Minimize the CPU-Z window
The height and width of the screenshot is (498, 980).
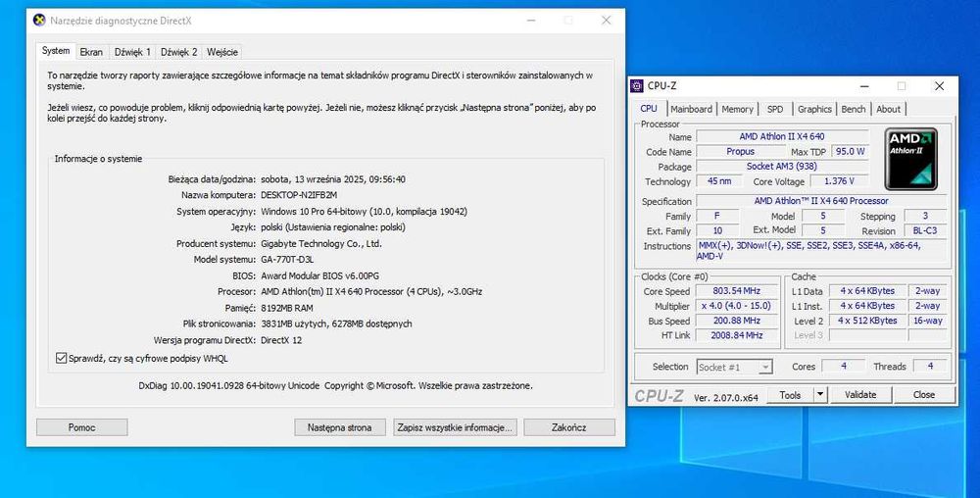coord(864,86)
